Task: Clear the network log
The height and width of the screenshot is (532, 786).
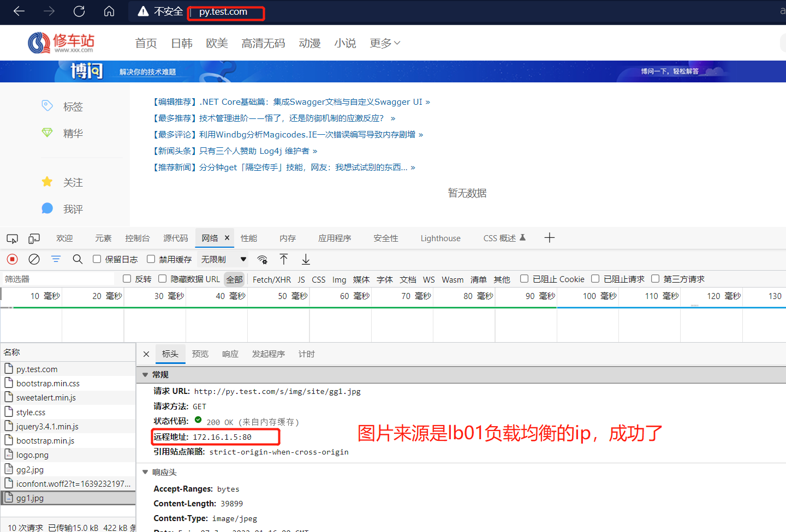Action: (x=34, y=259)
